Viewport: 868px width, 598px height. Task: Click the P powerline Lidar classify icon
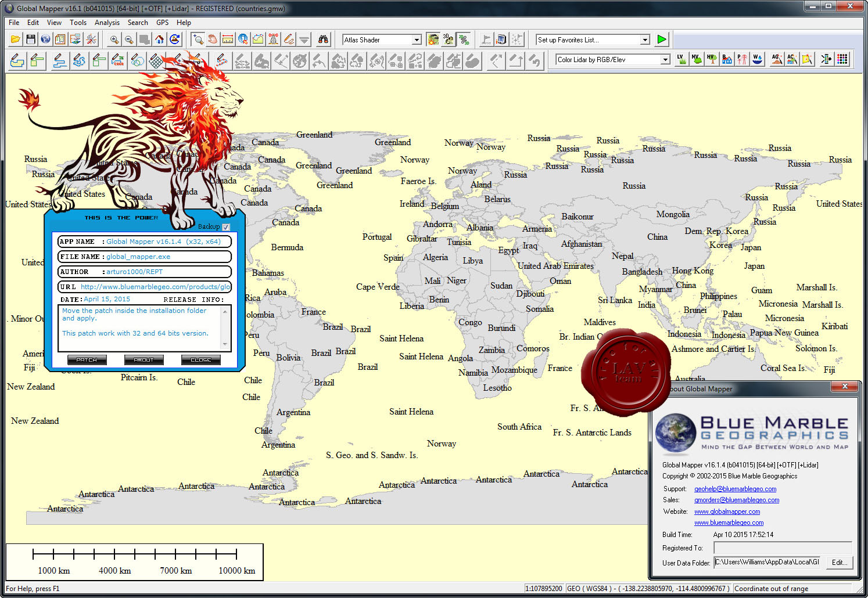(x=742, y=59)
